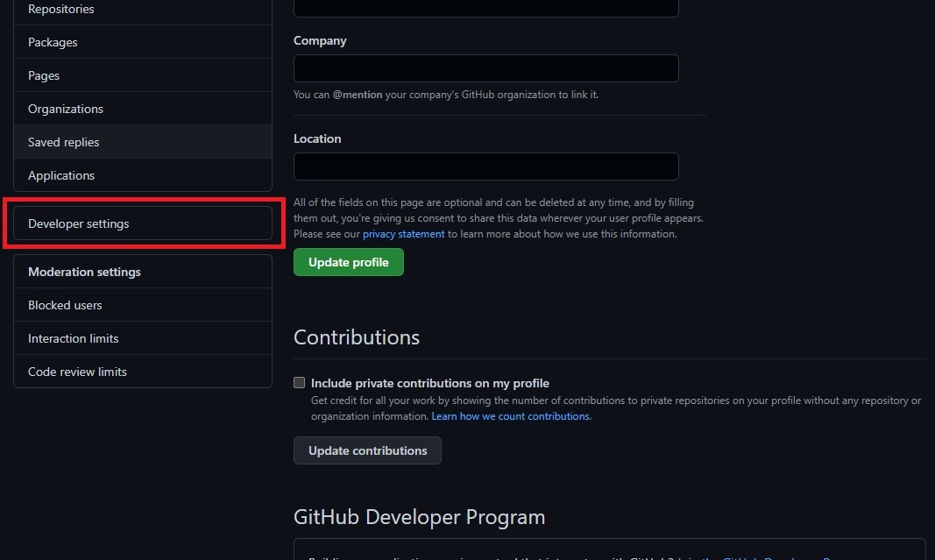Focus the text field above Company

485,7
